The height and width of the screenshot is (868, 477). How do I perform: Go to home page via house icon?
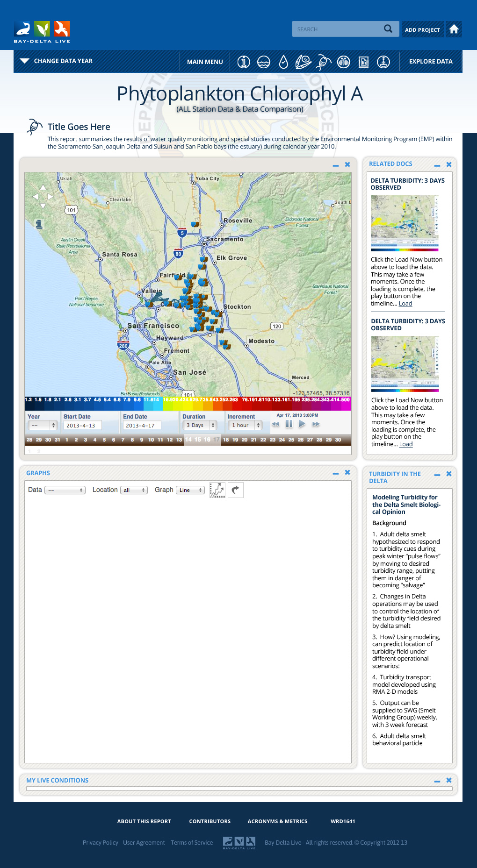[454, 29]
